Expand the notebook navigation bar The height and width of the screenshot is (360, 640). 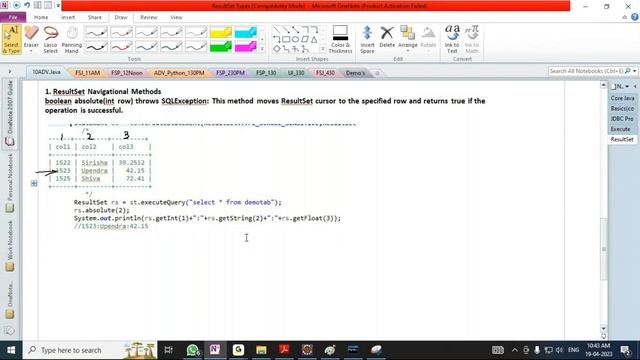coord(10,72)
